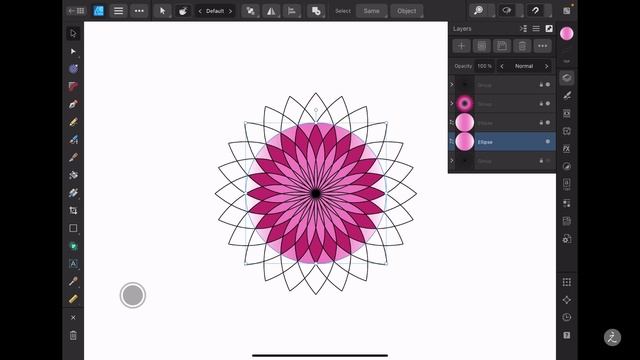Tap the edit mode arrow icon in the top bar

click(162, 11)
